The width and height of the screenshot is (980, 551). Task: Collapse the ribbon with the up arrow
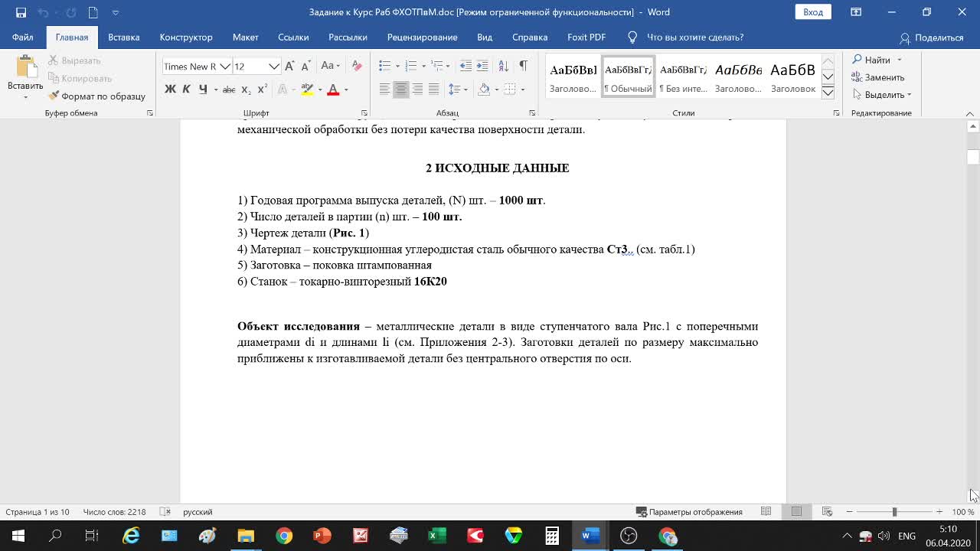click(x=969, y=113)
